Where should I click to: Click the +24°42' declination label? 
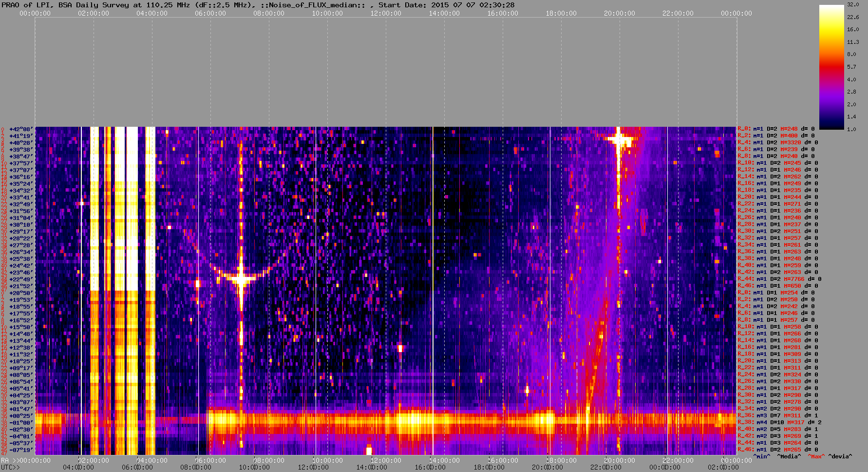pyautogui.click(x=21, y=266)
